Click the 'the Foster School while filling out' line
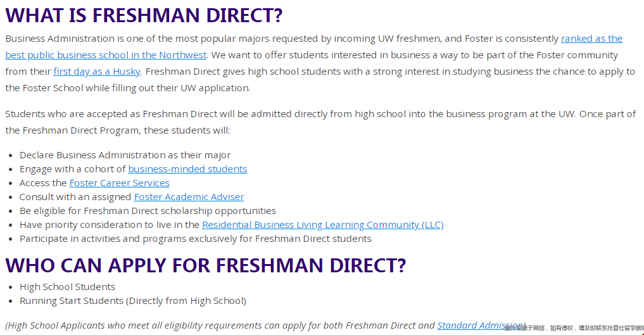The width and height of the screenshot is (644, 335). pos(128,88)
